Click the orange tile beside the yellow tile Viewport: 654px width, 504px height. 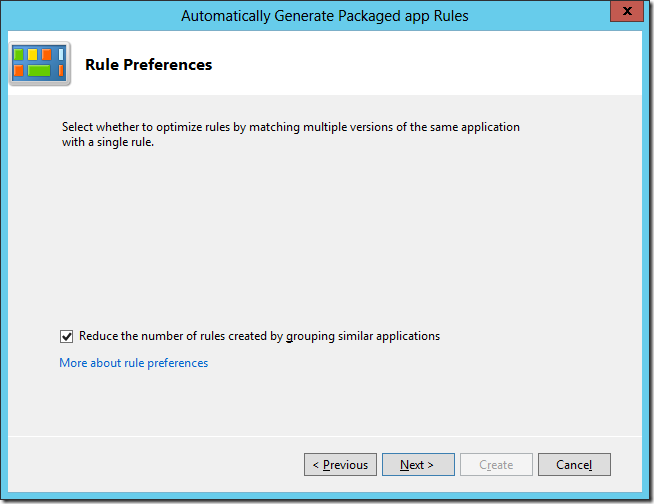tap(46, 54)
